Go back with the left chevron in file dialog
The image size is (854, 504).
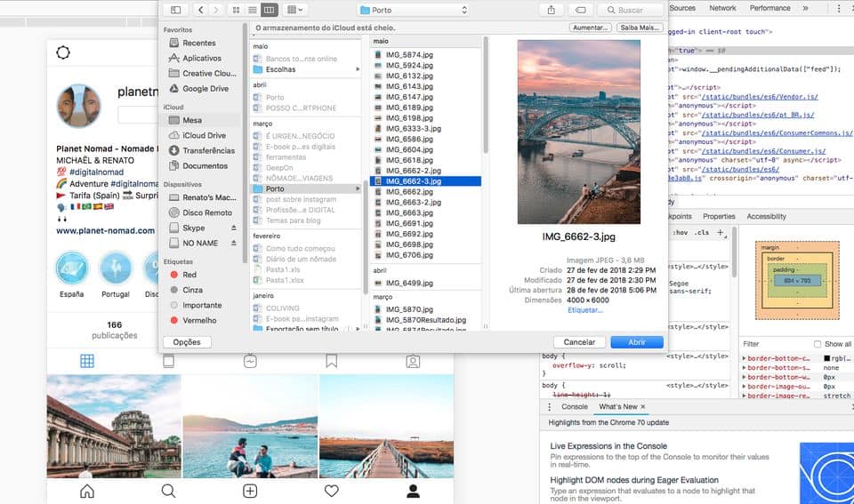click(x=201, y=10)
